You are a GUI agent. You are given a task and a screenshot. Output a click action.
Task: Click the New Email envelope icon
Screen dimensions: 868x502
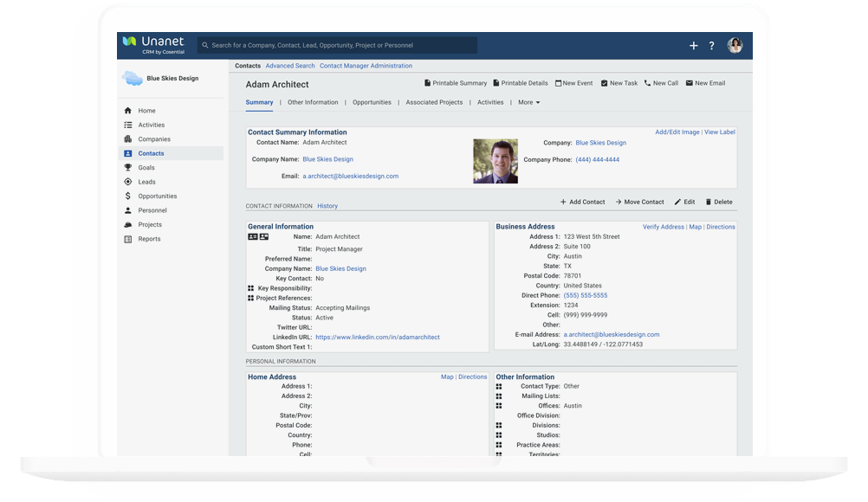[690, 83]
